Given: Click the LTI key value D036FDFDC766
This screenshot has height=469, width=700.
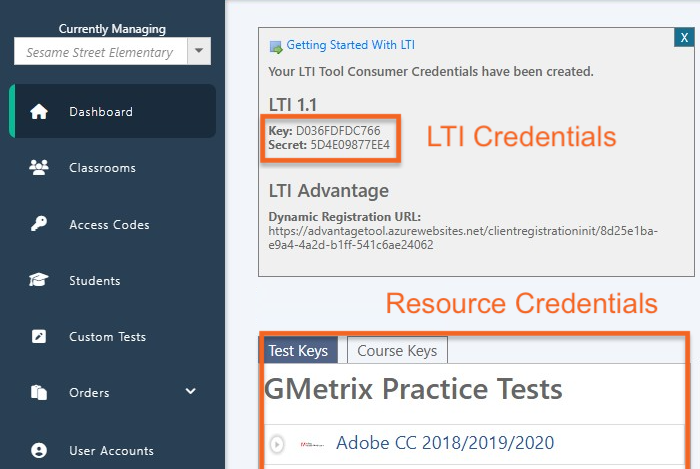Looking at the screenshot, I should [x=338, y=130].
